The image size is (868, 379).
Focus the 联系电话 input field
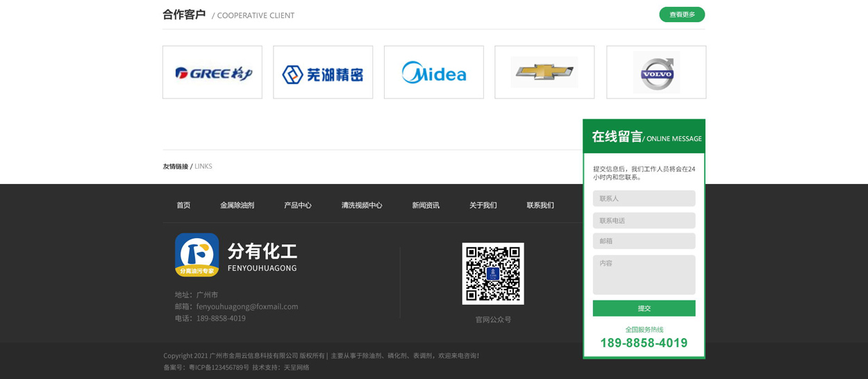pos(644,221)
